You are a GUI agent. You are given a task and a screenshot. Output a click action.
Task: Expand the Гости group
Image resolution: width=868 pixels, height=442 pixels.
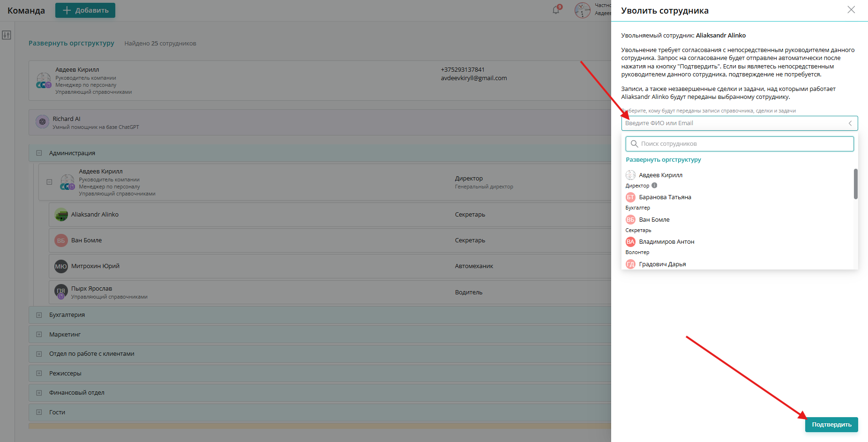39,412
